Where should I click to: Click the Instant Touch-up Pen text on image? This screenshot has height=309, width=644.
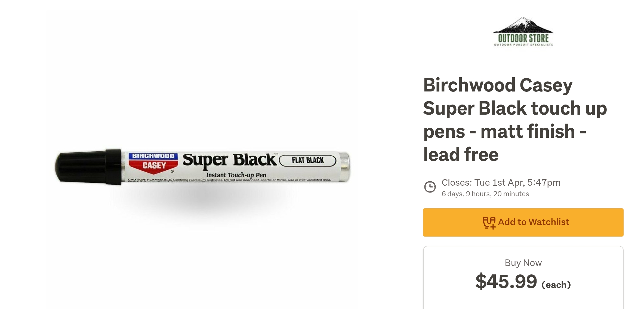pos(236,175)
